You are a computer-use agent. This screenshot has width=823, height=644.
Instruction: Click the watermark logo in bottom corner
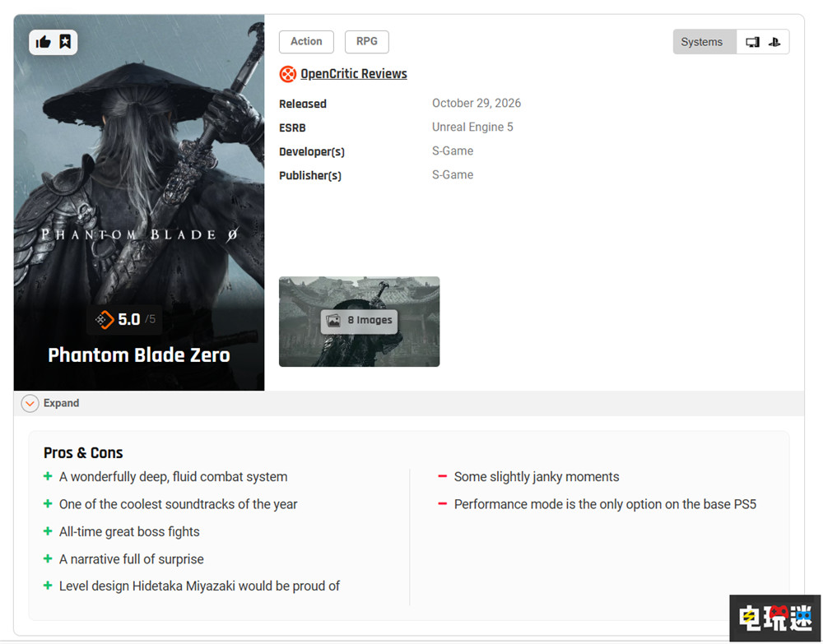tap(775, 618)
